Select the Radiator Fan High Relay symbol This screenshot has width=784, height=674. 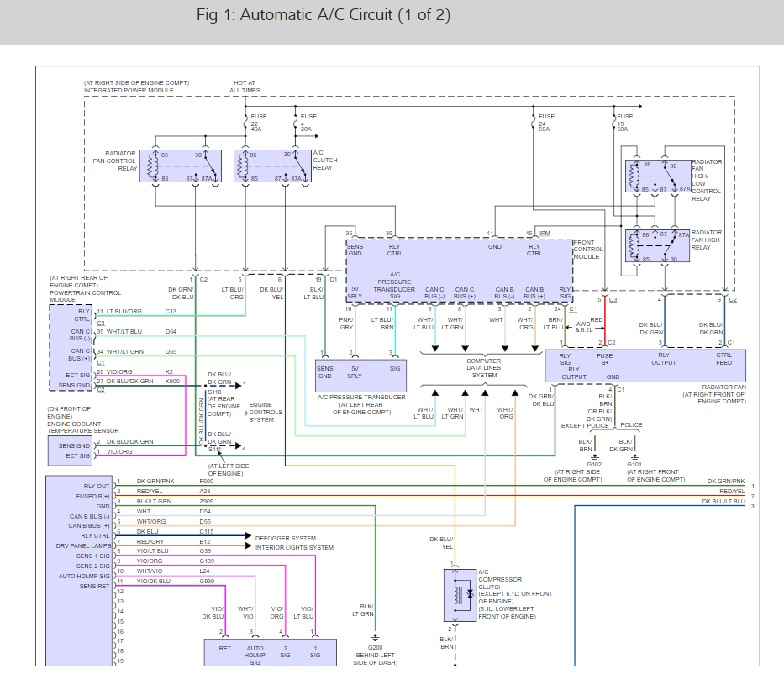pos(658,246)
